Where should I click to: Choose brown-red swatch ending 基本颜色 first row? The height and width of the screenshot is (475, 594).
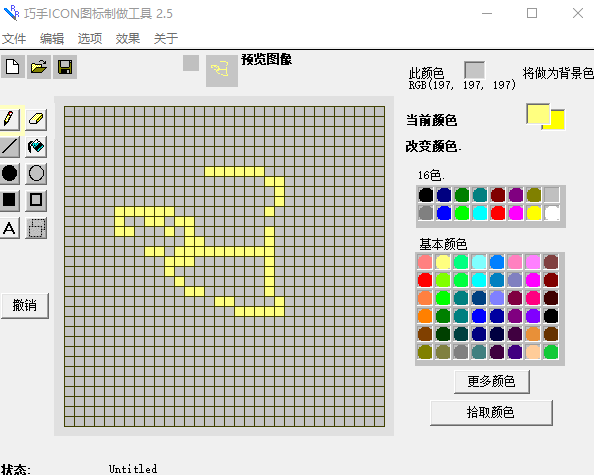(x=551, y=262)
